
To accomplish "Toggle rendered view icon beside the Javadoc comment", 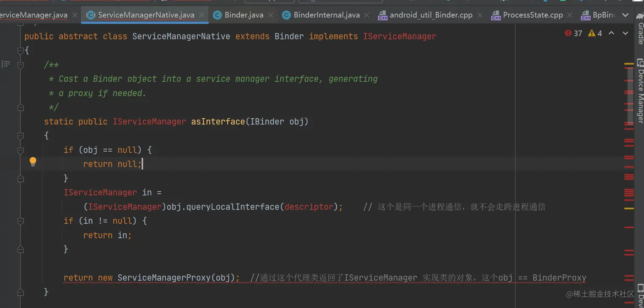I will (x=6, y=65).
